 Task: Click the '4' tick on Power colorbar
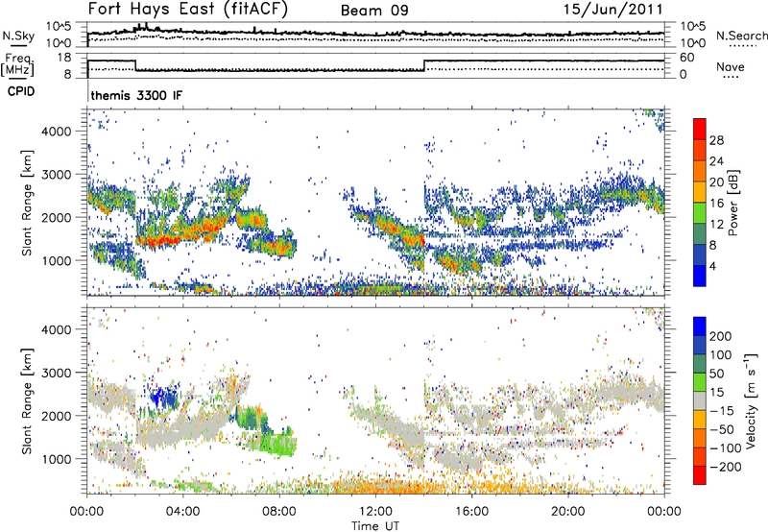[x=712, y=267]
